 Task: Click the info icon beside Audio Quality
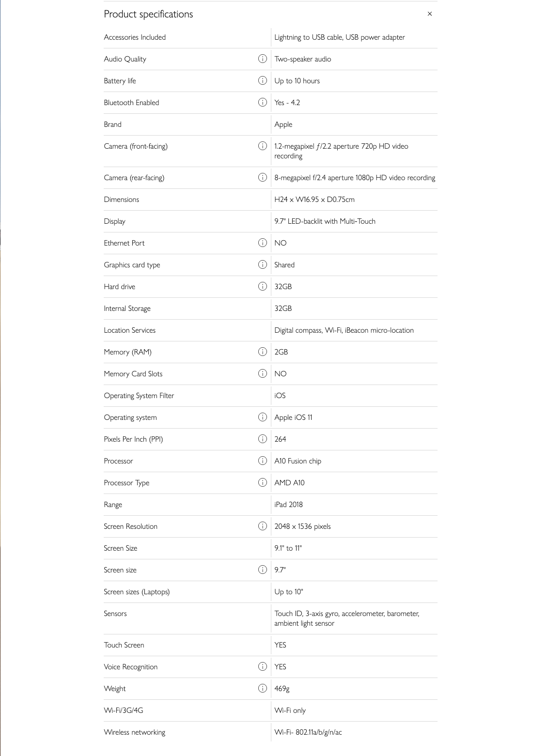click(x=262, y=59)
